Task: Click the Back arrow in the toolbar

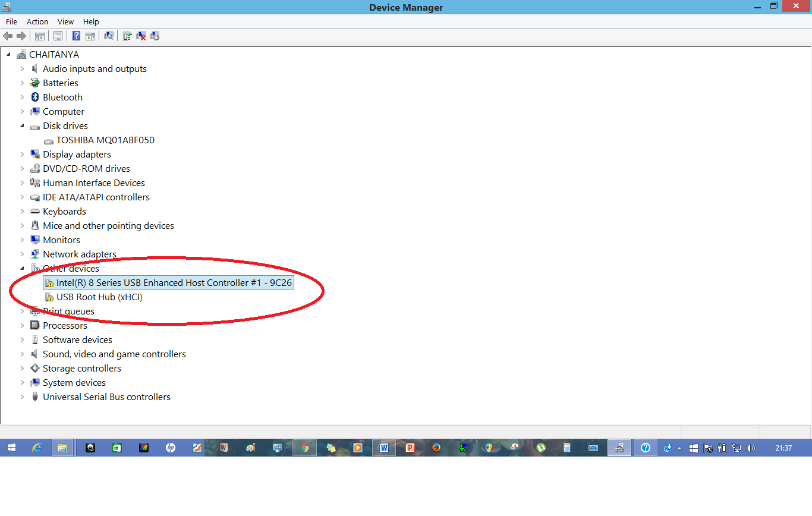Action: pos(8,36)
